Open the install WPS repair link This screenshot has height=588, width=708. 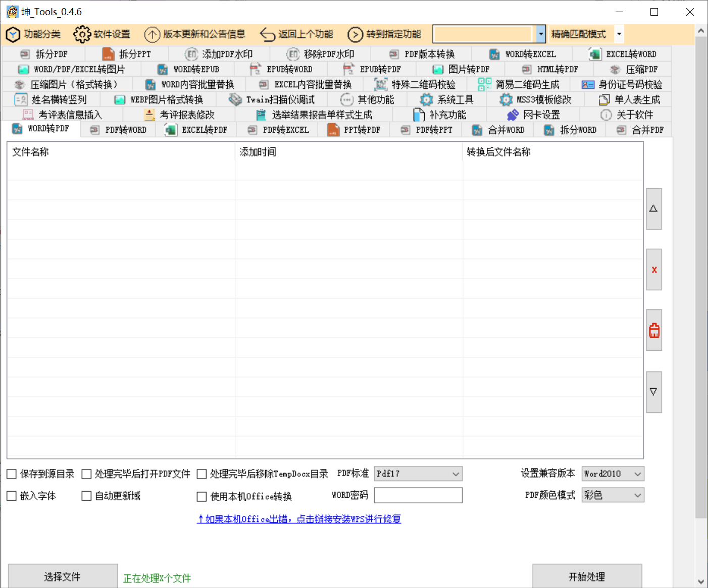(299, 519)
